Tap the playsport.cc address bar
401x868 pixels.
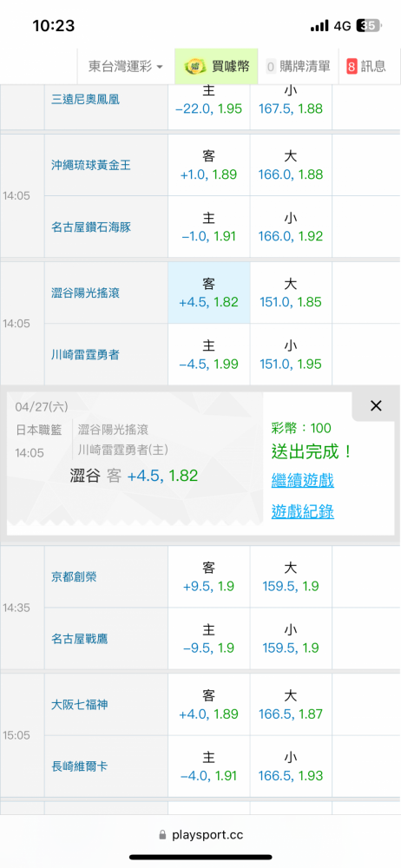[200, 834]
